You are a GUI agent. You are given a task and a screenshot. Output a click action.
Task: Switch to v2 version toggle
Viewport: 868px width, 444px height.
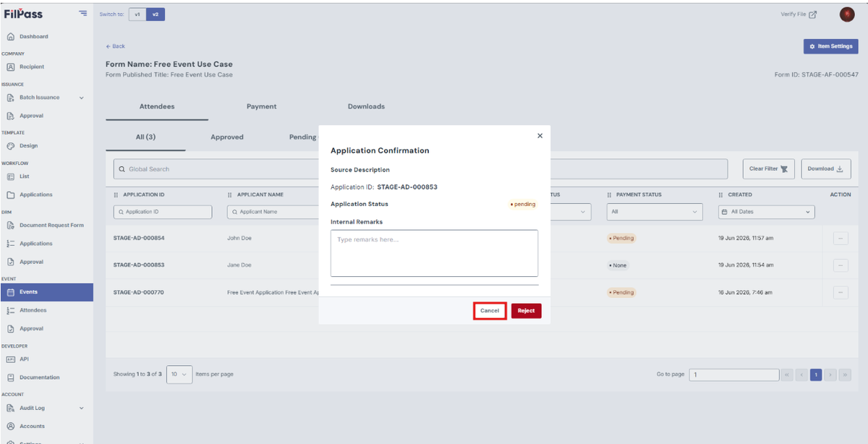155,14
